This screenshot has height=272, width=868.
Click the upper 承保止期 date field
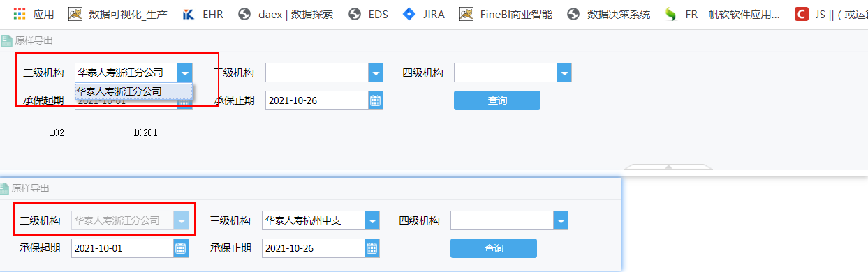click(x=317, y=100)
